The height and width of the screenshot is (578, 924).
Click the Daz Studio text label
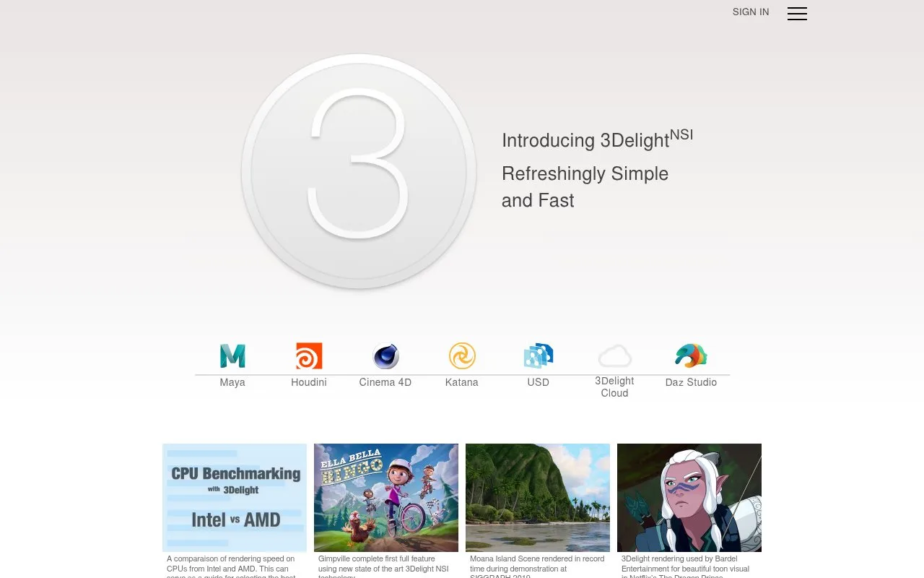[691, 382]
